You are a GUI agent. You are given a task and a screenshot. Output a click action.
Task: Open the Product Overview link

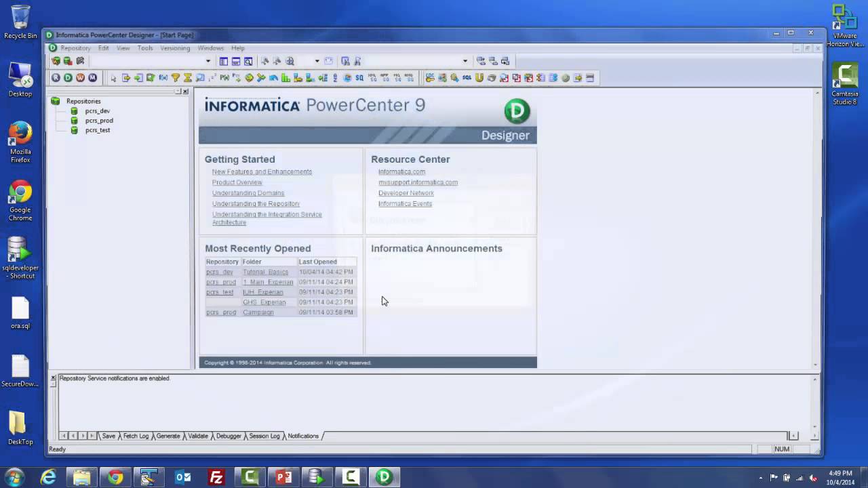237,182
